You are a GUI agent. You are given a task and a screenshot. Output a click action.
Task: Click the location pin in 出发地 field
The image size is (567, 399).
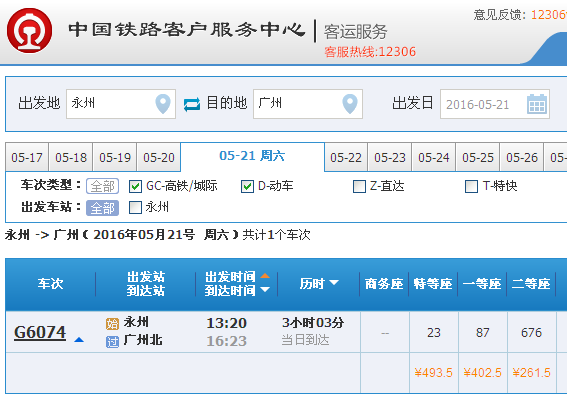[163, 104]
